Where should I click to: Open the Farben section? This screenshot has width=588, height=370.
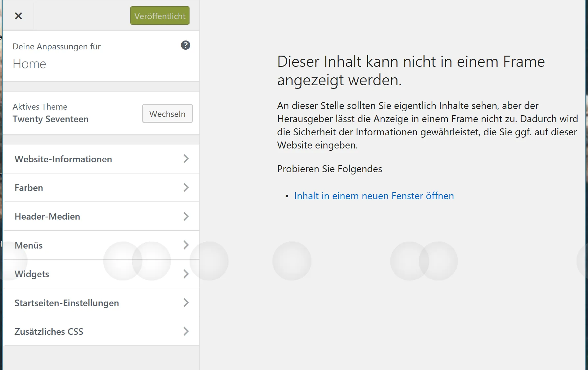click(101, 188)
